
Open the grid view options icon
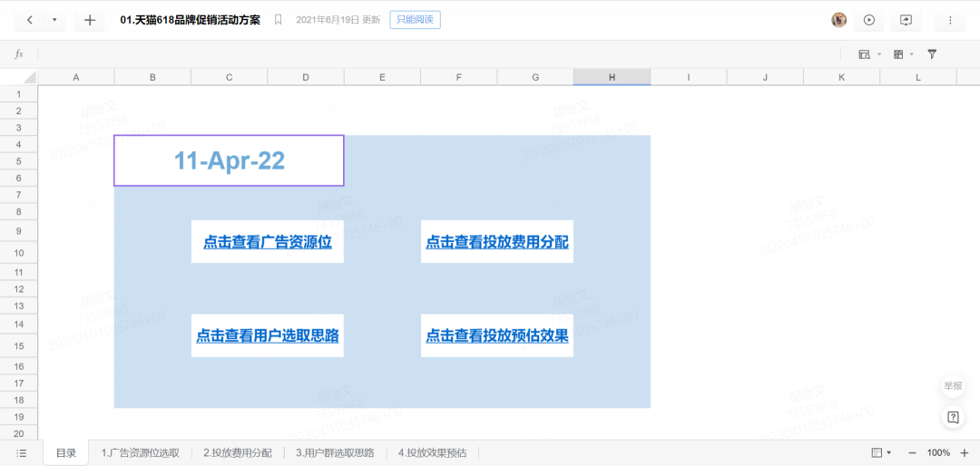click(x=898, y=54)
